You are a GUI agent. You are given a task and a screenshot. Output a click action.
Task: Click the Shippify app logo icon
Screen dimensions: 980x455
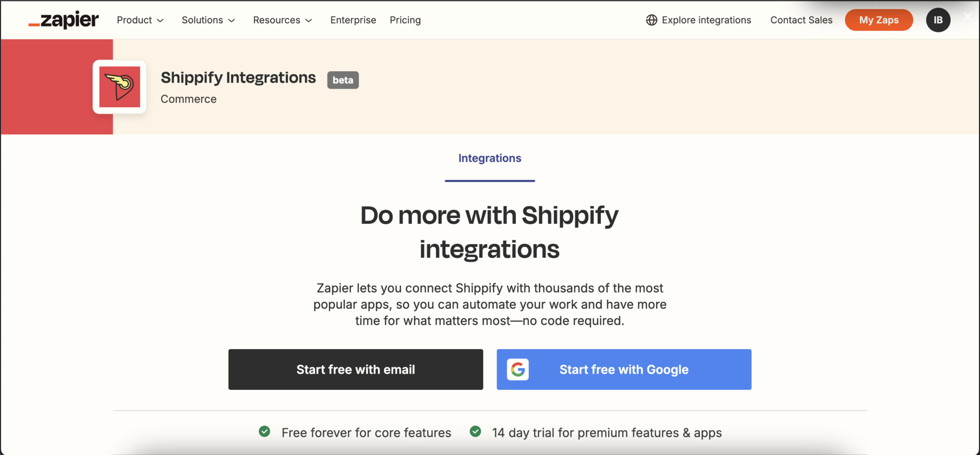[119, 87]
